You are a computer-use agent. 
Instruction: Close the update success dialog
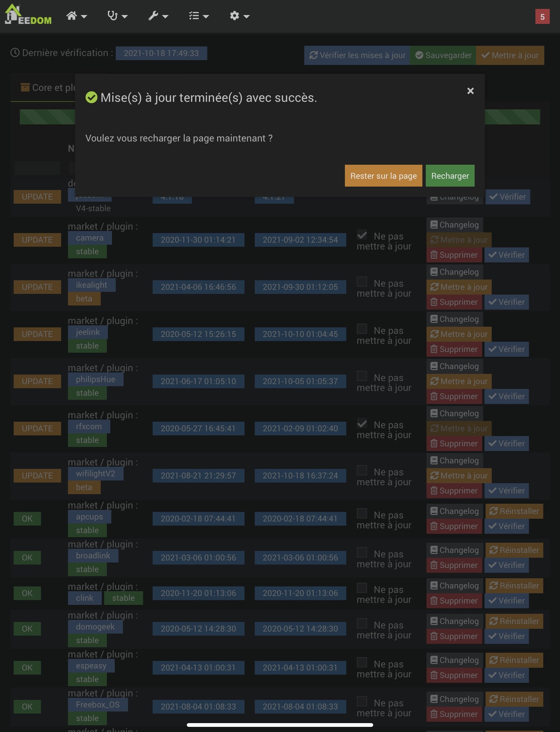coord(471,91)
